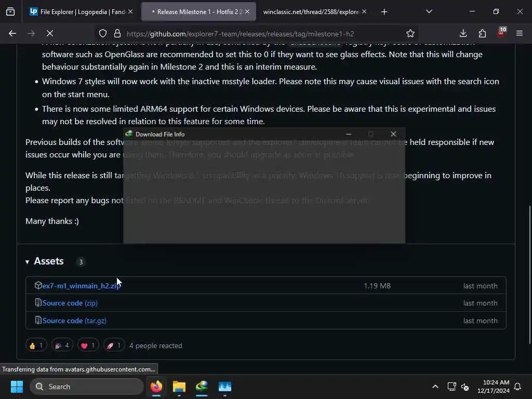Click the file icon beside Source code (zip)
Screen dimensions: 532x399
[38, 303]
